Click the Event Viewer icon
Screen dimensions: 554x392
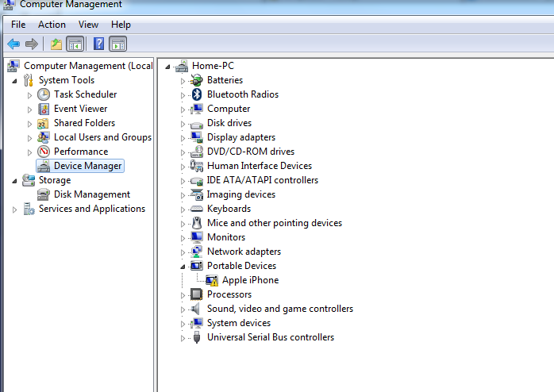pyautogui.click(x=44, y=109)
